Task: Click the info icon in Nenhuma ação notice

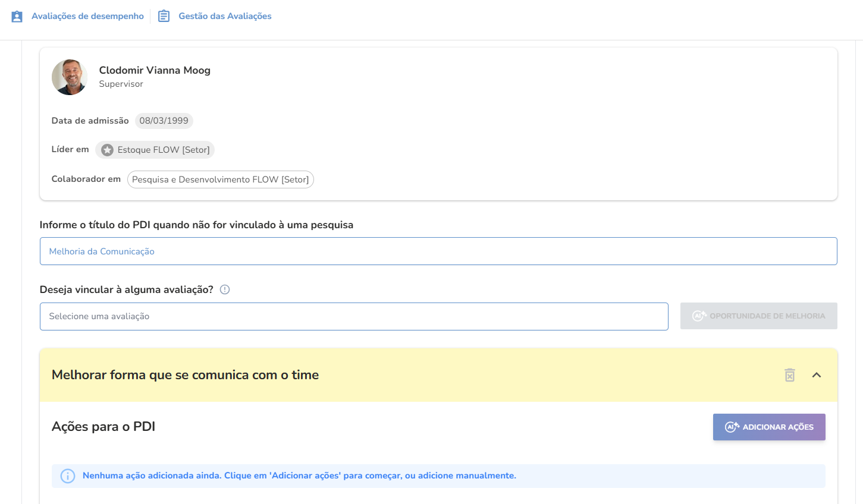Action: [68, 476]
